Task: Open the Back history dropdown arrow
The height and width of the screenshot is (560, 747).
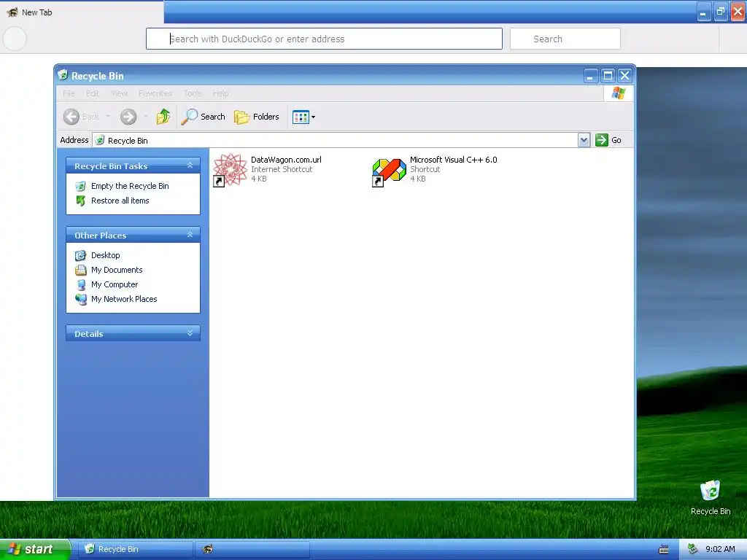Action: point(108,117)
